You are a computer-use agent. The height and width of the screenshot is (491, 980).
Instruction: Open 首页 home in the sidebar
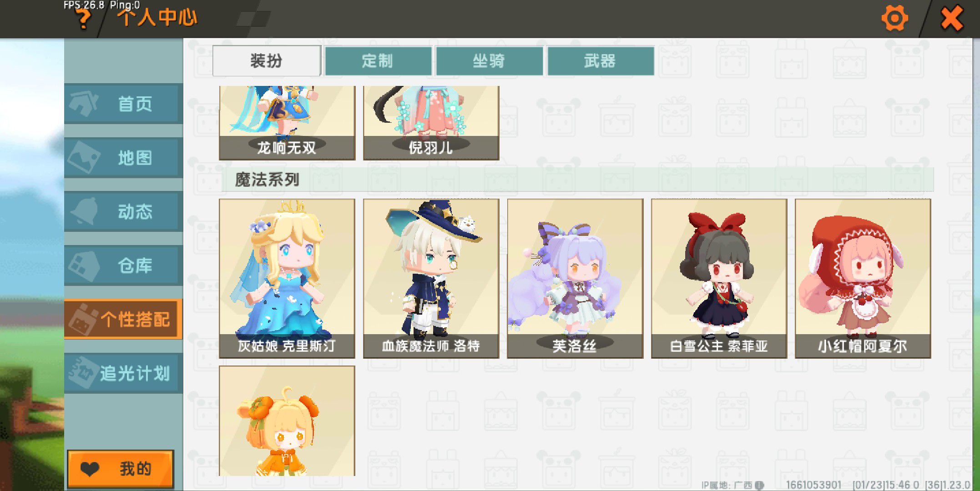click(x=124, y=104)
